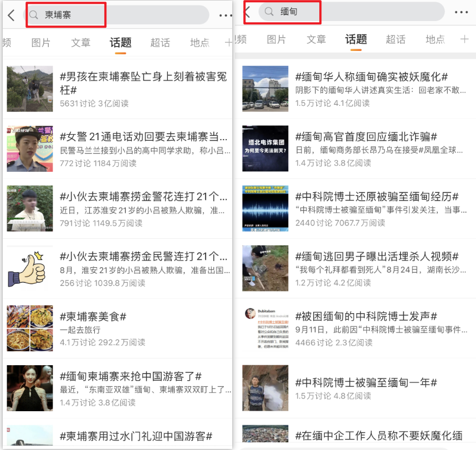Tap thumbnail of 中科院博士被骗至缅甸一年

(265, 388)
